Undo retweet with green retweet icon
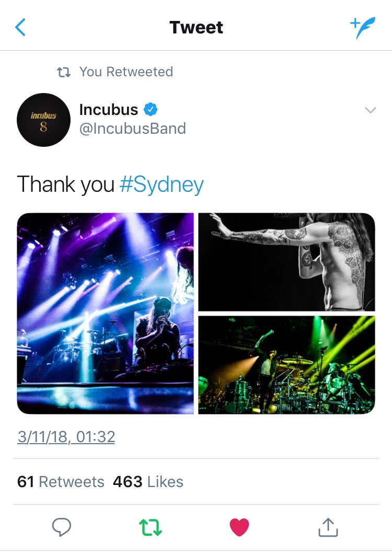The width and height of the screenshot is (392, 555). coord(151,527)
